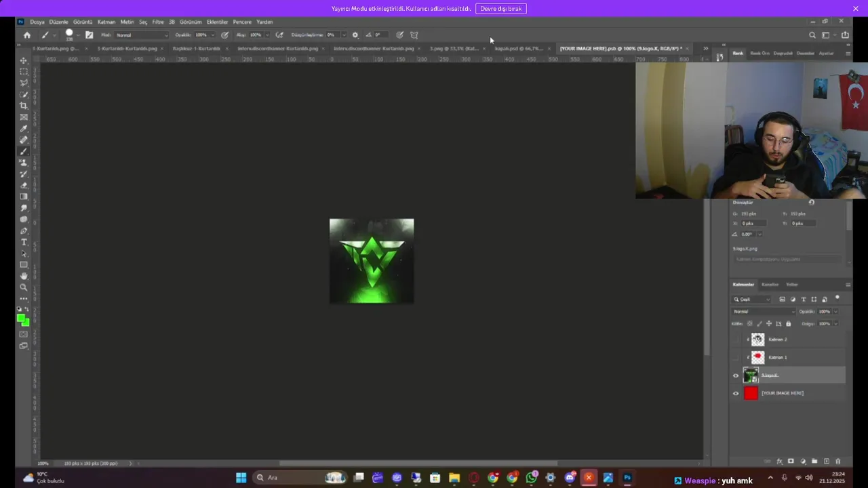Screen dimensions: 868x488
Task: Open Photoshop from the taskbar
Action: [x=627, y=478]
